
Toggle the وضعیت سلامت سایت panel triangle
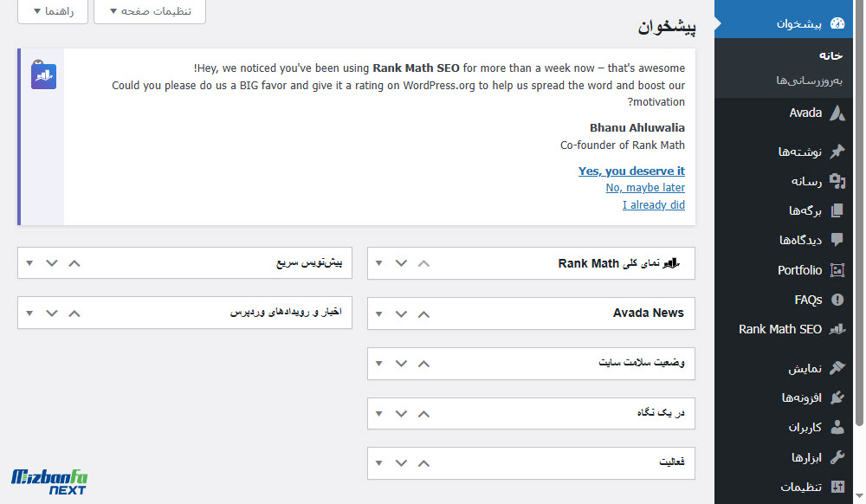click(x=379, y=364)
